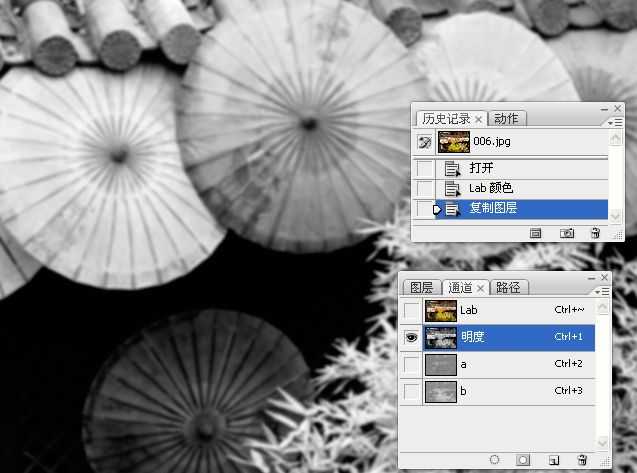Show the Lab composite channel
This screenshot has height=473, width=637.
[x=411, y=311]
